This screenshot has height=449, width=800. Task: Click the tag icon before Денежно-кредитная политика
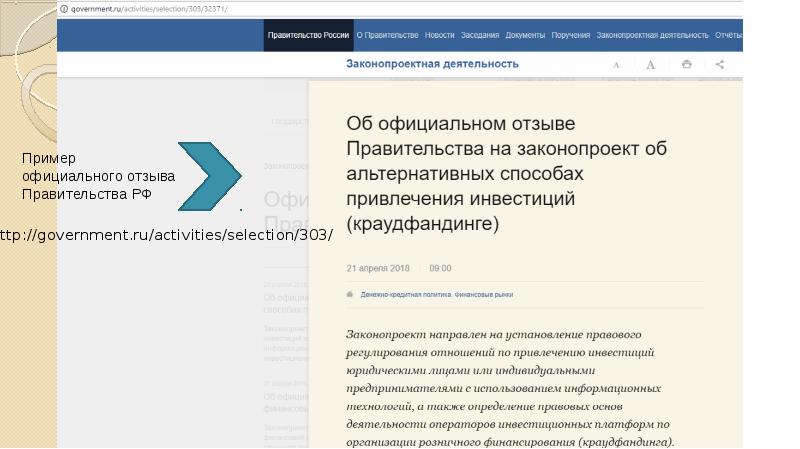point(350,295)
